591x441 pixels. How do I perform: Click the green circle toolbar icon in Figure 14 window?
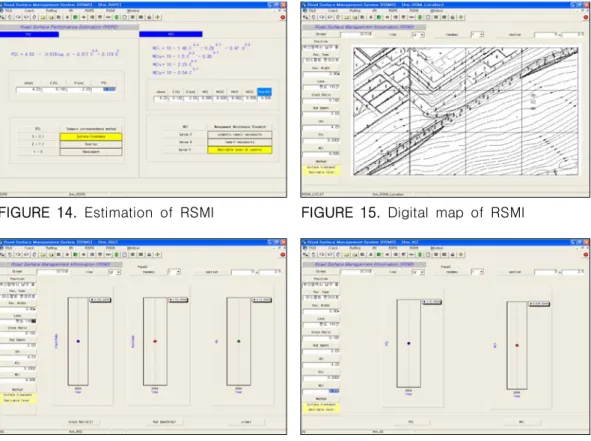tap(116, 17)
